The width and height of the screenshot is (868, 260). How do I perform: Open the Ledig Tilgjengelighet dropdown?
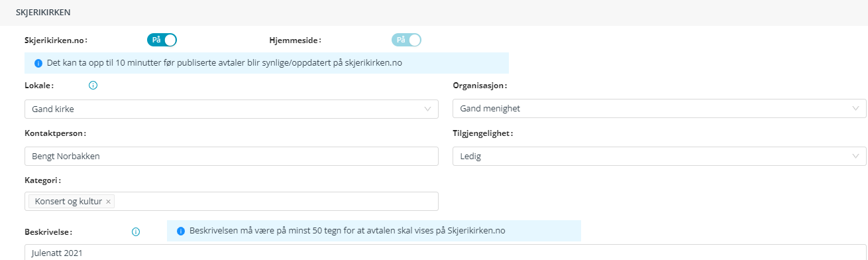click(659, 156)
